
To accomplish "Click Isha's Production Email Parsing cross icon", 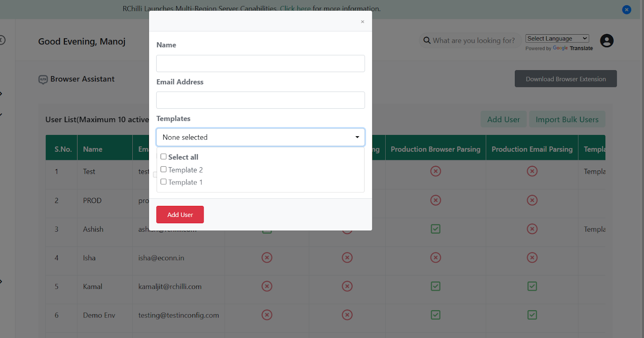I will point(532,258).
